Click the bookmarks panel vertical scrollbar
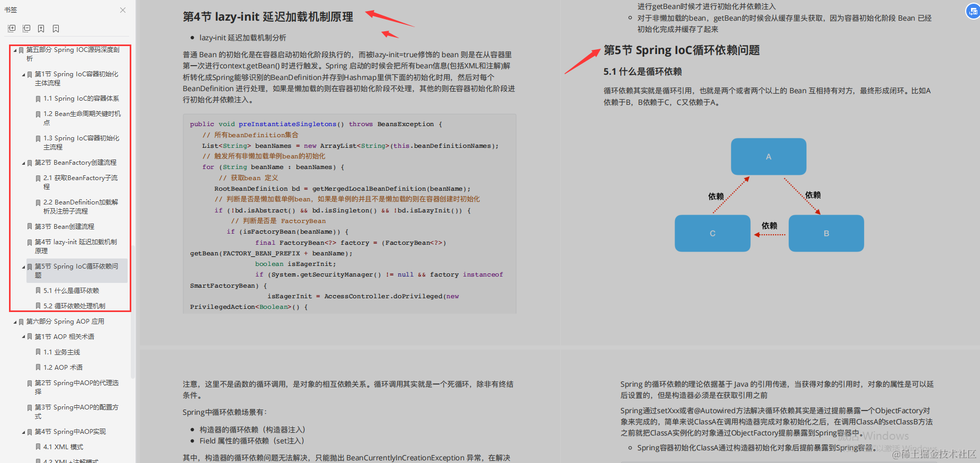Viewport: 980px width, 463px height. [x=133, y=313]
